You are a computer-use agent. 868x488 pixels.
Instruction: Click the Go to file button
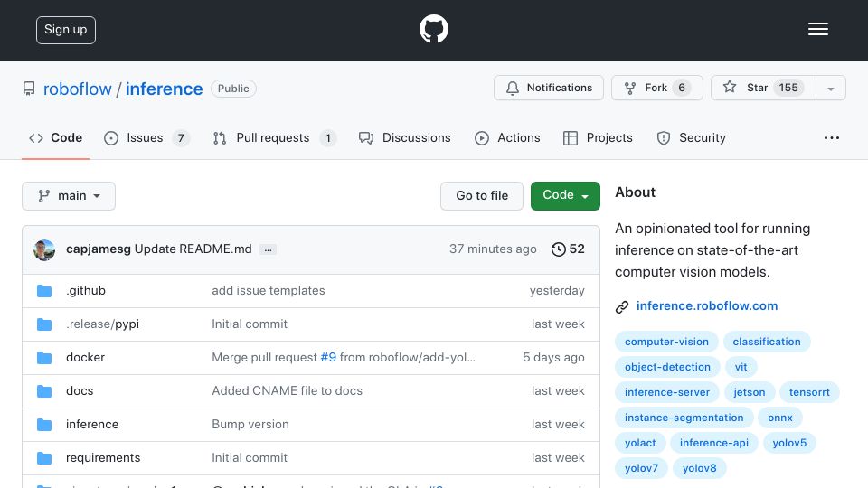(x=482, y=196)
